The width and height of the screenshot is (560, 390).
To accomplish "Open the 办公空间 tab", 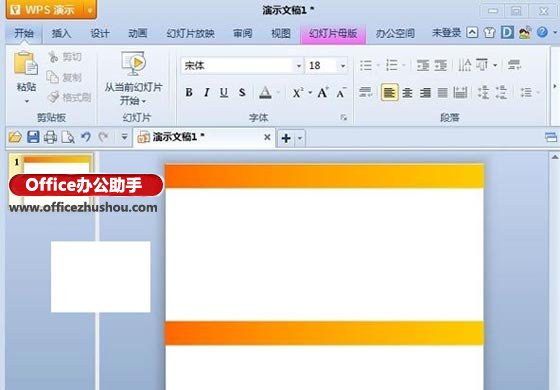I will pos(395,34).
